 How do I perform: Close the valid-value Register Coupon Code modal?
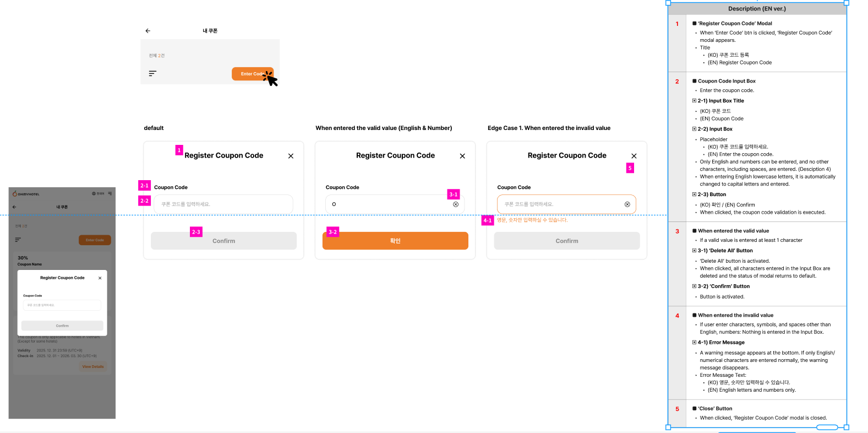pos(462,156)
